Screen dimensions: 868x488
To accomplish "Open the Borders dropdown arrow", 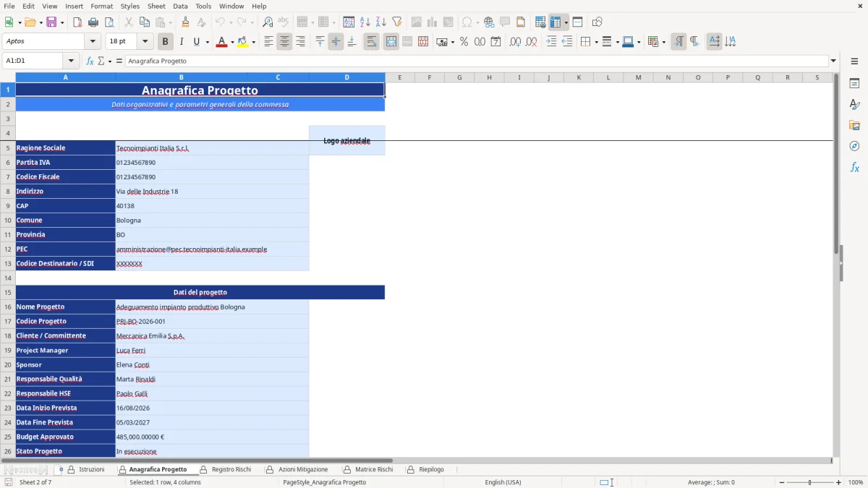I will pyautogui.click(x=595, y=42).
